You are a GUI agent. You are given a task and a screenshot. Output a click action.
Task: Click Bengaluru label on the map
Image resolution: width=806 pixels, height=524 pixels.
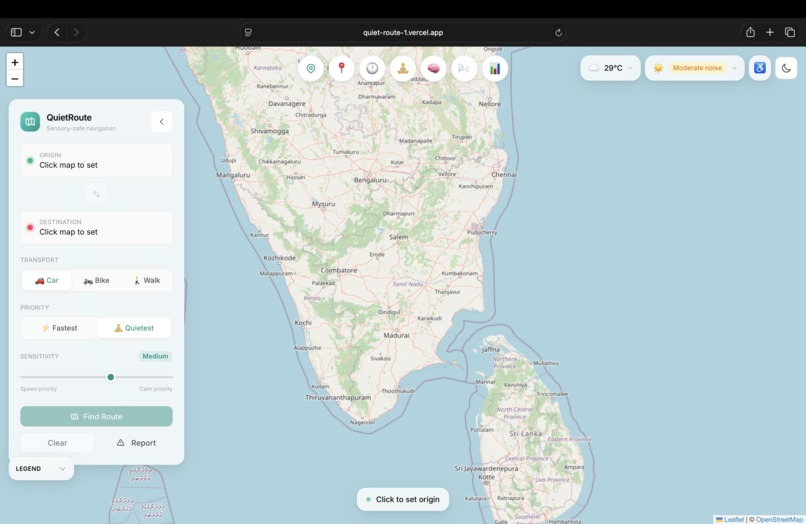tap(370, 180)
